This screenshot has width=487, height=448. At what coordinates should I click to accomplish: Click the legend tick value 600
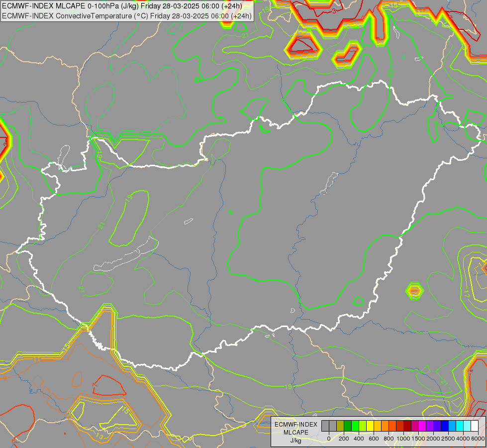click(x=374, y=439)
